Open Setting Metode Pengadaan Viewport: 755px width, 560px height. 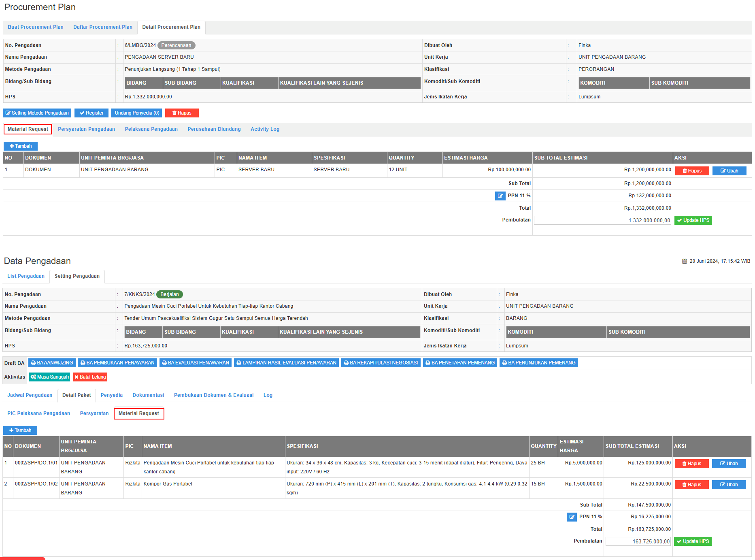coord(37,113)
